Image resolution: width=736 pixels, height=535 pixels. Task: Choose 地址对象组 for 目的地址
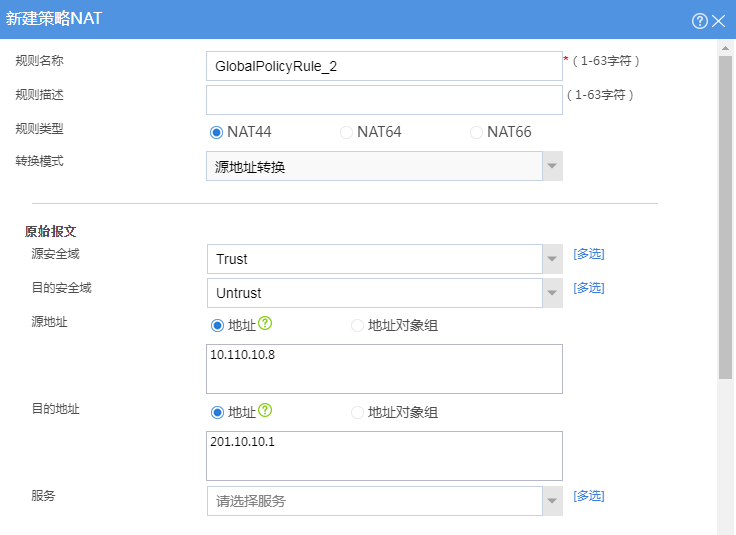pyautogui.click(x=357, y=412)
